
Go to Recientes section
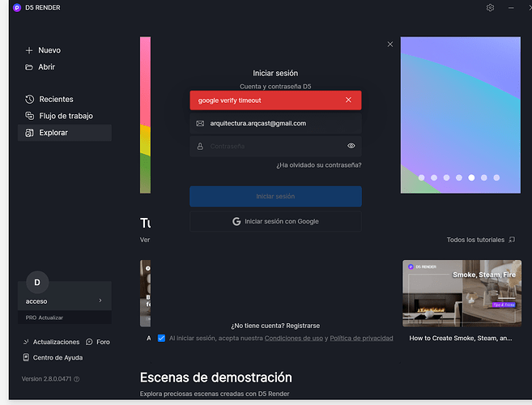(49, 99)
